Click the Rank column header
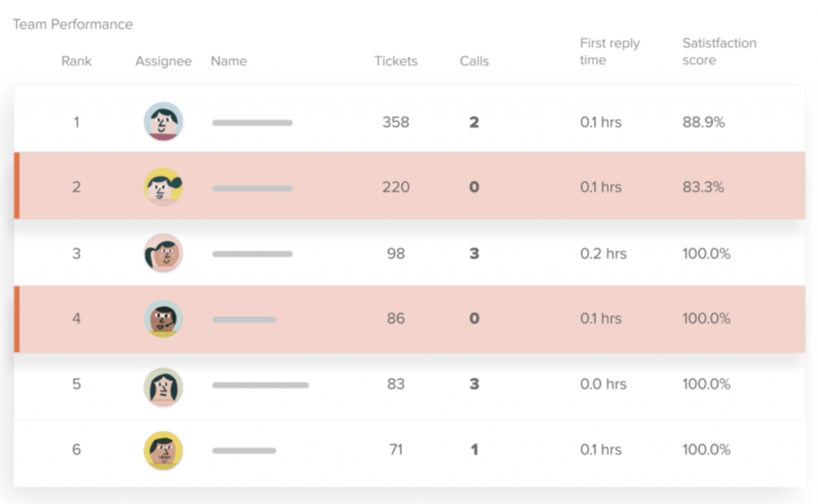 76,61
